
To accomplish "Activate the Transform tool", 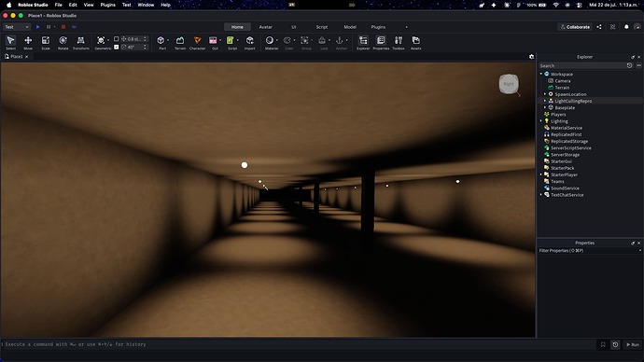I will tap(80, 42).
